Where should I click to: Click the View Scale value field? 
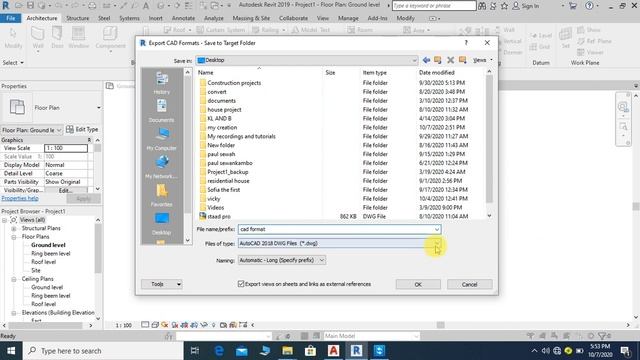coord(66,148)
